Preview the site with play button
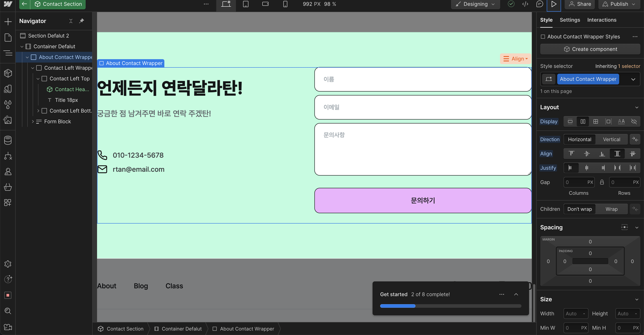Viewport: 644px width, 335px height. (554, 4)
